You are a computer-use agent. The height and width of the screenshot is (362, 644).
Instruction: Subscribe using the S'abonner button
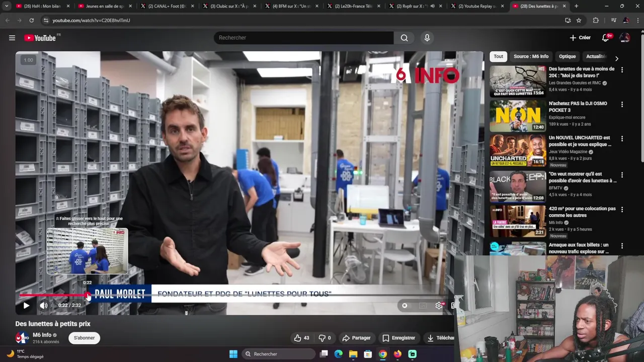coord(84,338)
